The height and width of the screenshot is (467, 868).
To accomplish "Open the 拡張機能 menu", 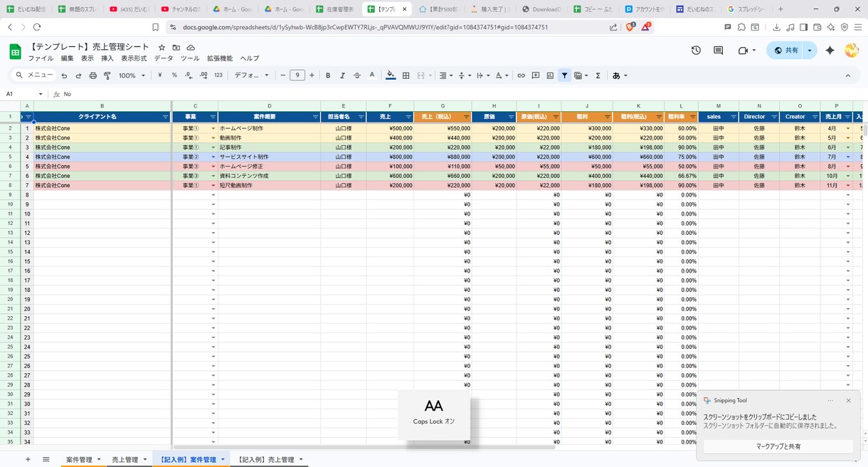I will pos(219,58).
